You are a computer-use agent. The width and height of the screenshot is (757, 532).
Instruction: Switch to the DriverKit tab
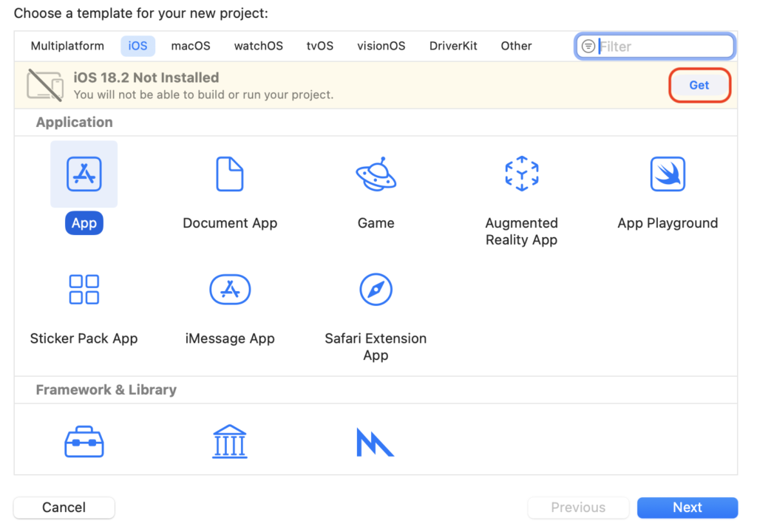click(x=453, y=46)
